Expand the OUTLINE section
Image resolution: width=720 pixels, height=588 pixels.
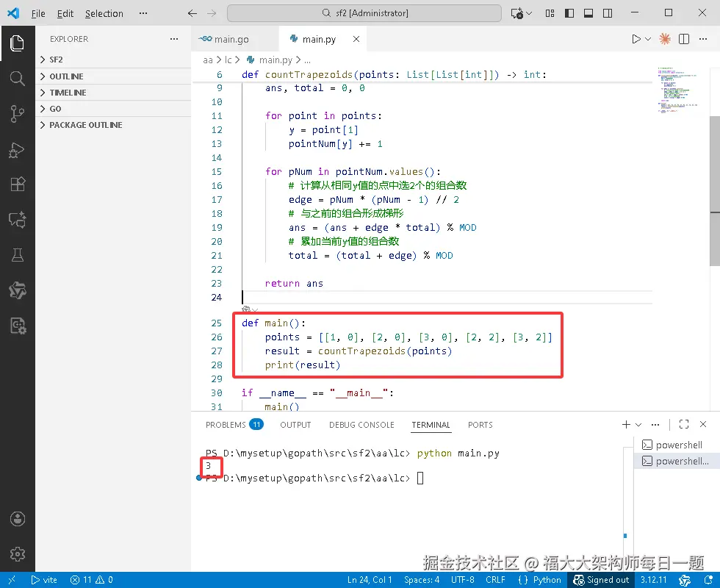(113, 76)
